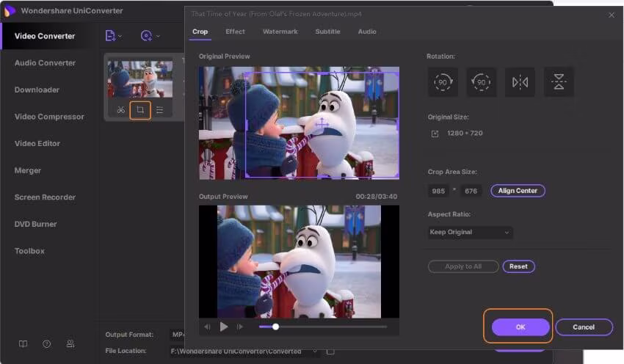Expand the load DVD dropdown arrow
624x364 pixels.
[x=158, y=36]
